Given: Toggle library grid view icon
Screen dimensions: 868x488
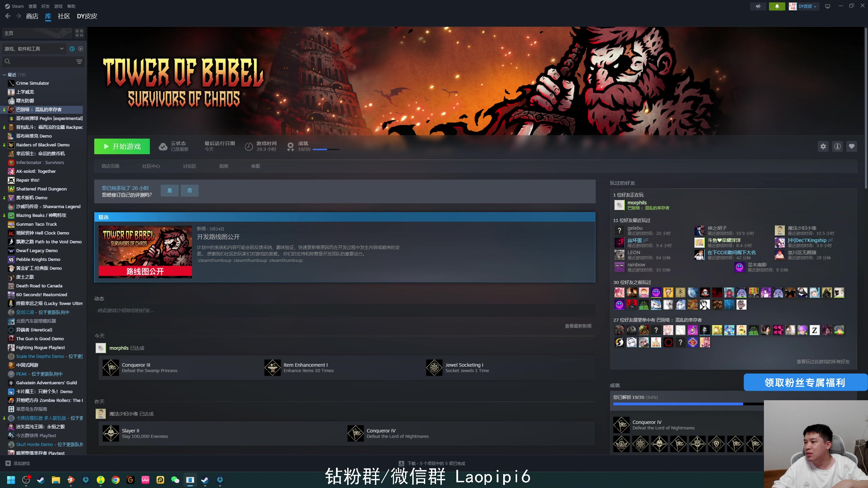Looking at the screenshot, I should 79,33.
